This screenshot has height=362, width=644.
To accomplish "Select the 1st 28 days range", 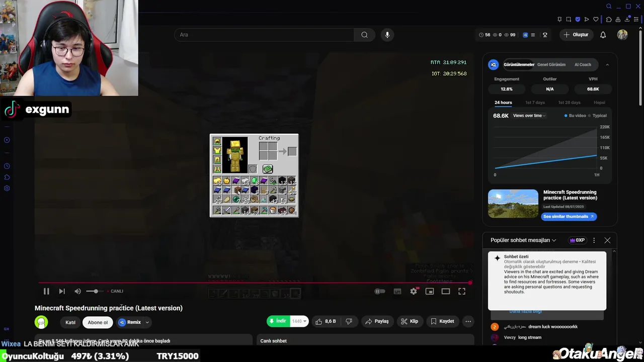I will 569,103.
